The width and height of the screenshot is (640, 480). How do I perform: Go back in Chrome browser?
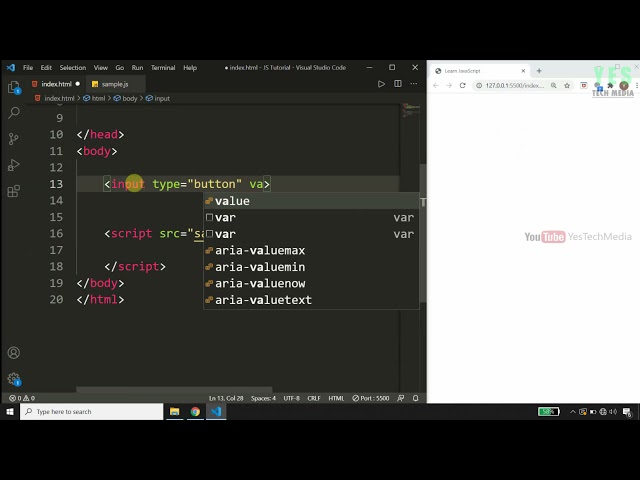point(436,85)
